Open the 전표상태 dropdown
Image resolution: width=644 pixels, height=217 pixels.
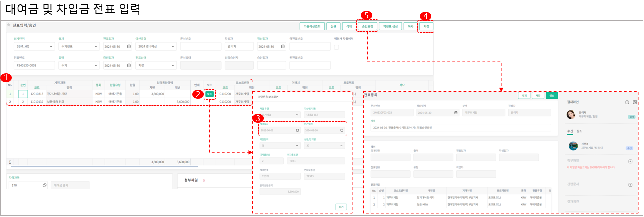[x=172, y=65]
